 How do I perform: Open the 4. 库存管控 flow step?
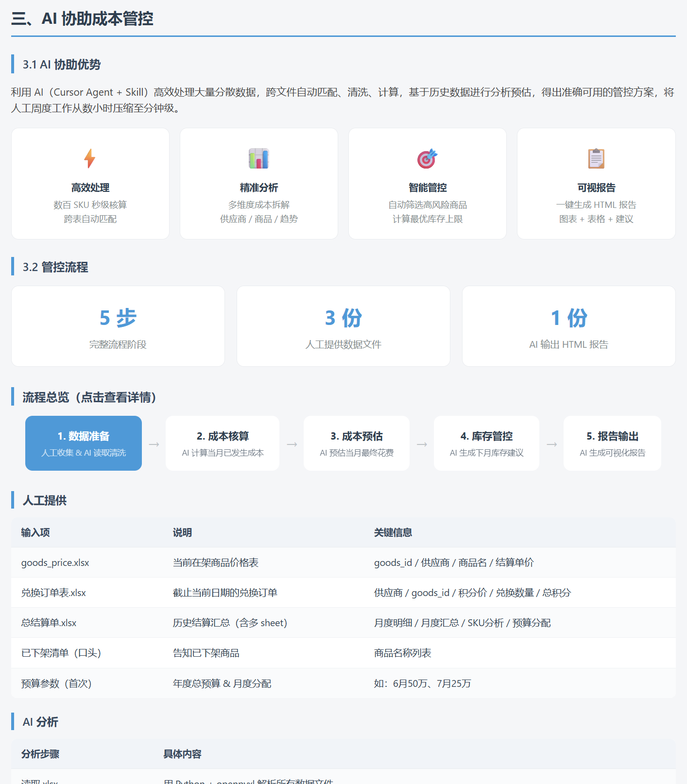486,443
